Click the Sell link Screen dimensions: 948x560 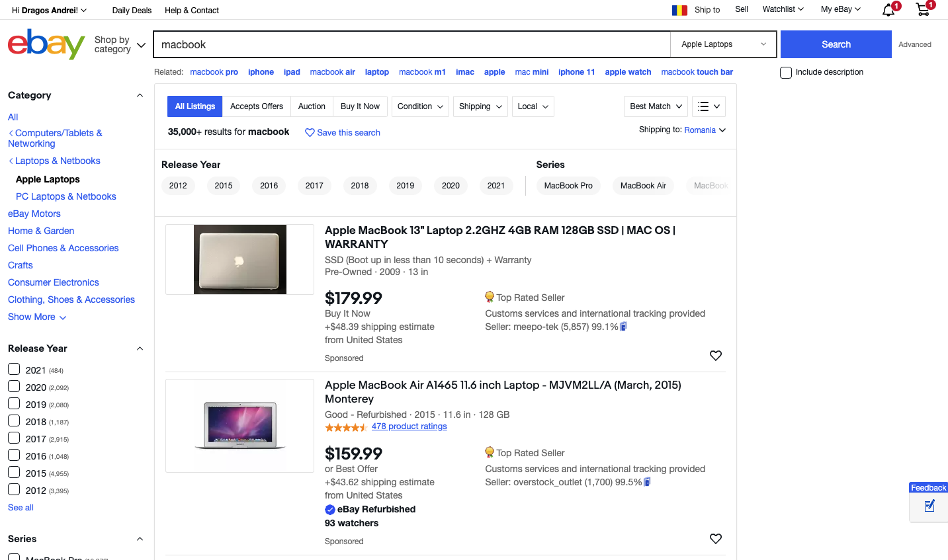742,9
